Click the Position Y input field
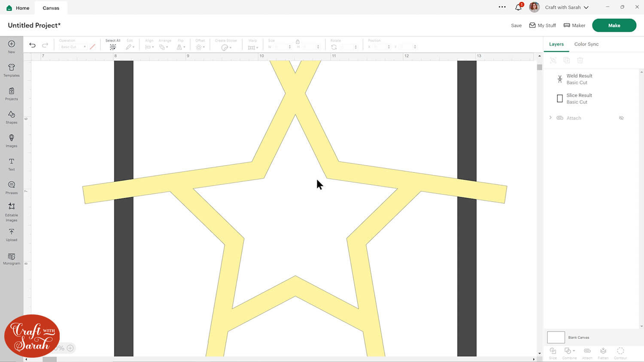This screenshot has width=644, height=362. (407, 47)
